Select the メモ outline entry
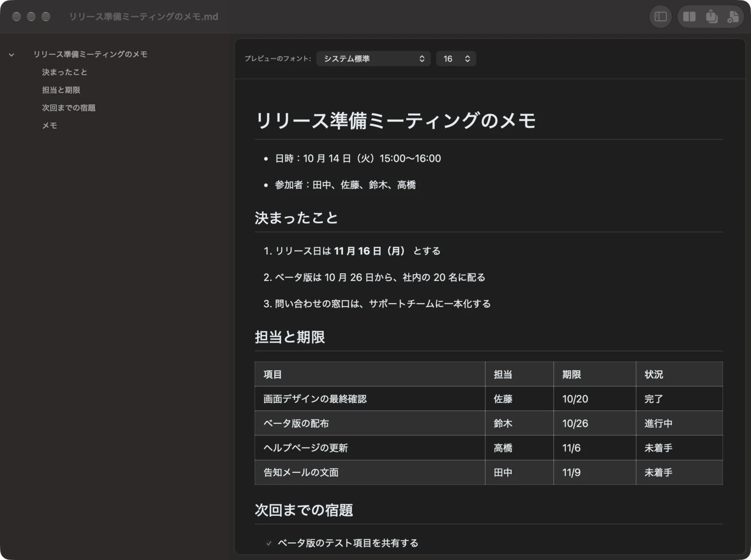Viewport: 751px width, 560px height. coord(50,126)
